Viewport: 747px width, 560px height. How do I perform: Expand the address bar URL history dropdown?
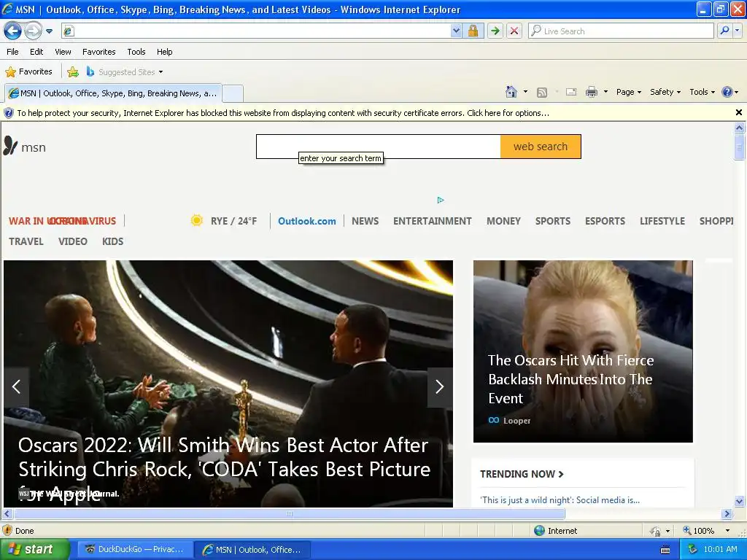click(x=456, y=31)
